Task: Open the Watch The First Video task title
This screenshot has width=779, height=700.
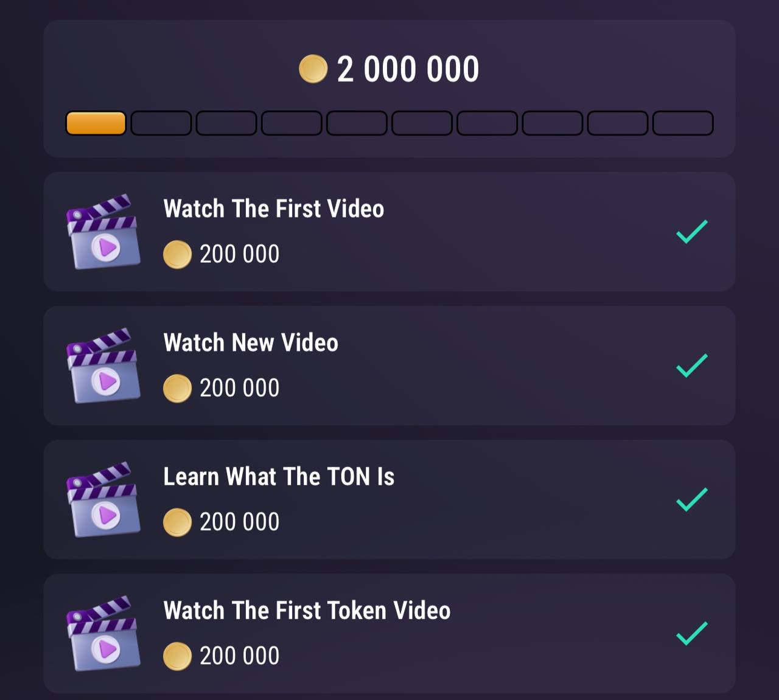Action: 274,209
